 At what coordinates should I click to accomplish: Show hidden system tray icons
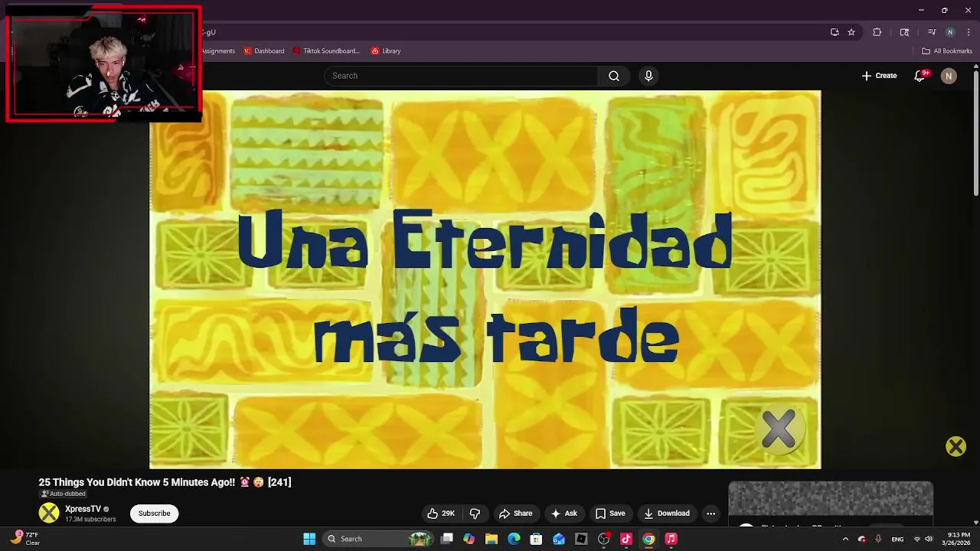[845, 539]
